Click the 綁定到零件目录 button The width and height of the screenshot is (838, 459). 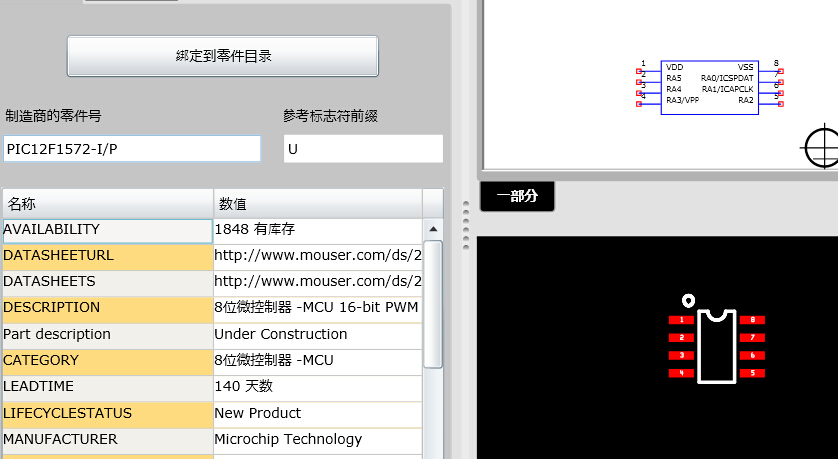(222, 56)
